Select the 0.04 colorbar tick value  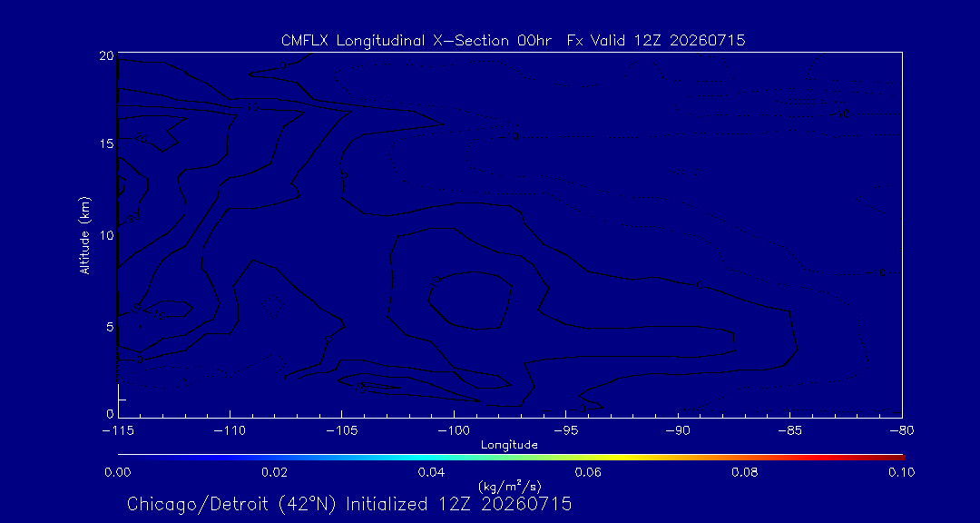coord(431,472)
